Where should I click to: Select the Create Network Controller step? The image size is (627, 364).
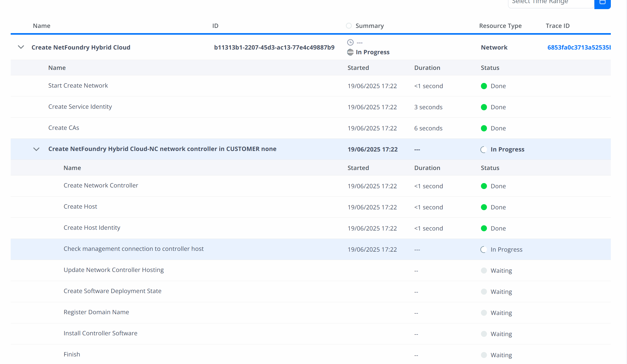(x=101, y=185)
